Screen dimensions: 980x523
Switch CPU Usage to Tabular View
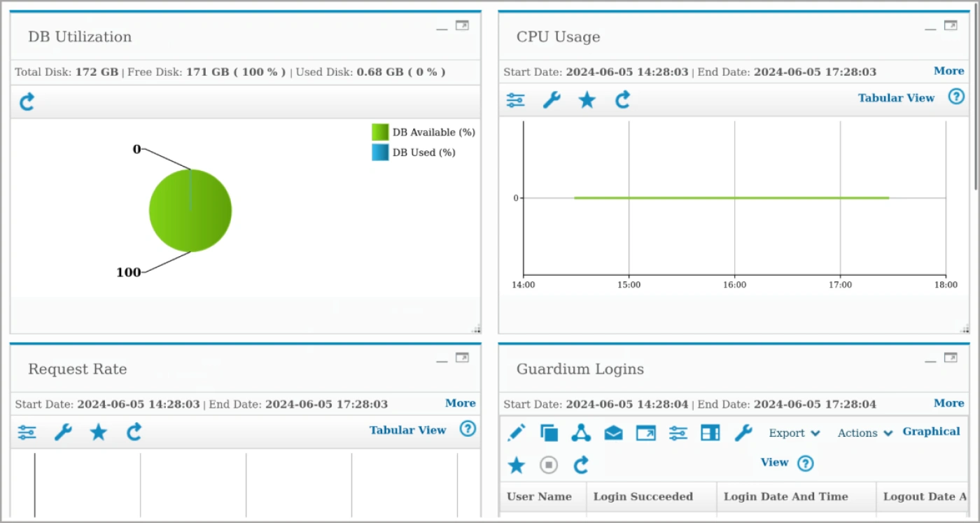(896, 98)
